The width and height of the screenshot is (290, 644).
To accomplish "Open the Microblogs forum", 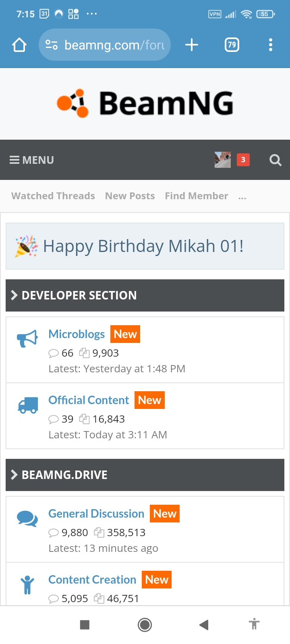I will click(77, 334).
